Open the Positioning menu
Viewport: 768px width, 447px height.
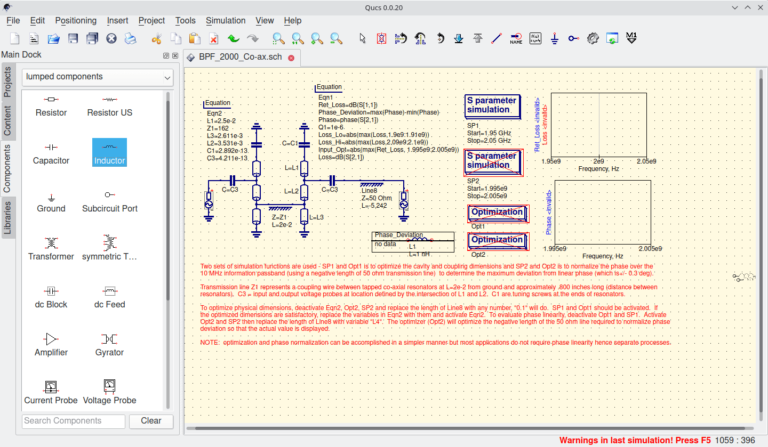point(76,21)
